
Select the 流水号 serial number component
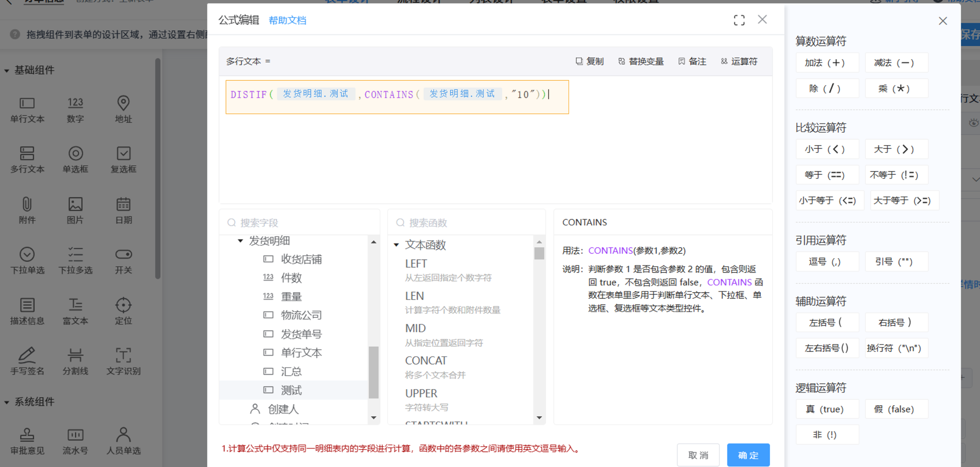coord(75,441)
